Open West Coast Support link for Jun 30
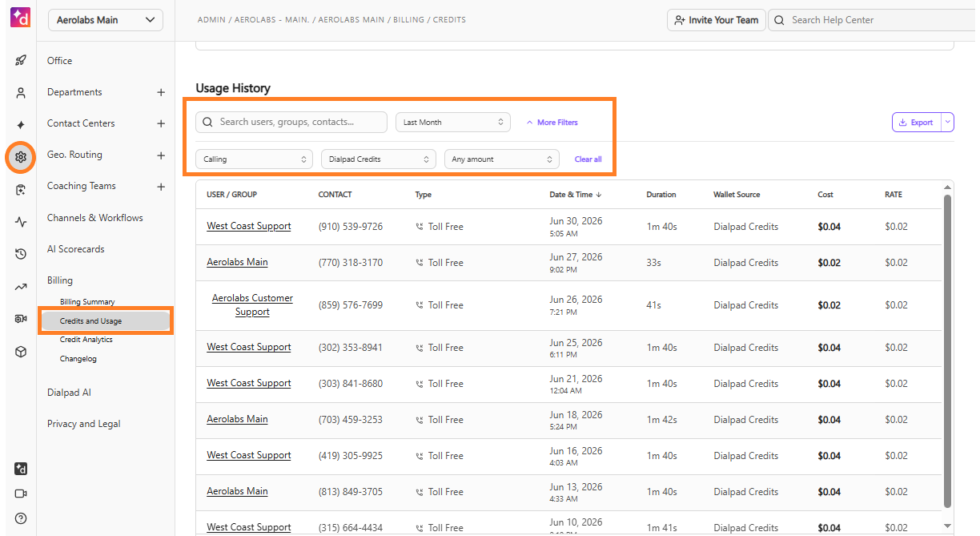This screenshot has width=980, height=536. click(x=249, y=226)
